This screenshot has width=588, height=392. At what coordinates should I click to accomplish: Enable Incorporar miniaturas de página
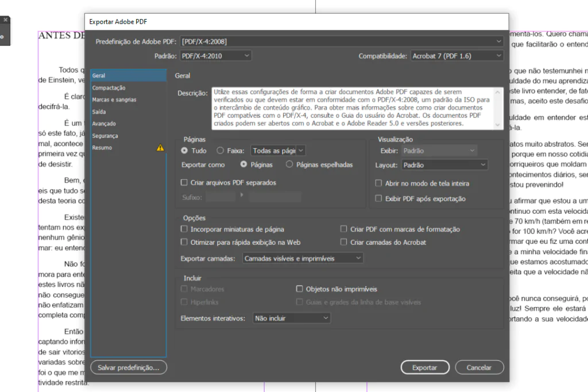point(184,229)
